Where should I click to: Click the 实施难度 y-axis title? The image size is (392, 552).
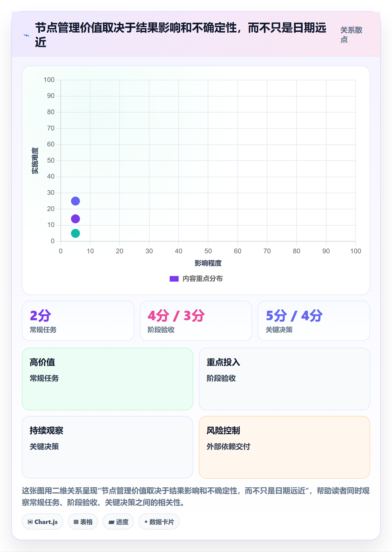(x=35, y=161)
